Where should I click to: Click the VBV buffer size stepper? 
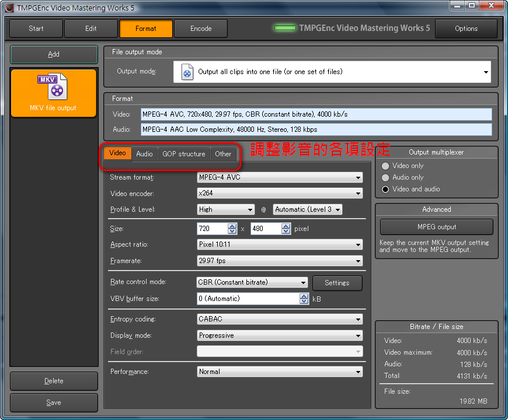304,299
